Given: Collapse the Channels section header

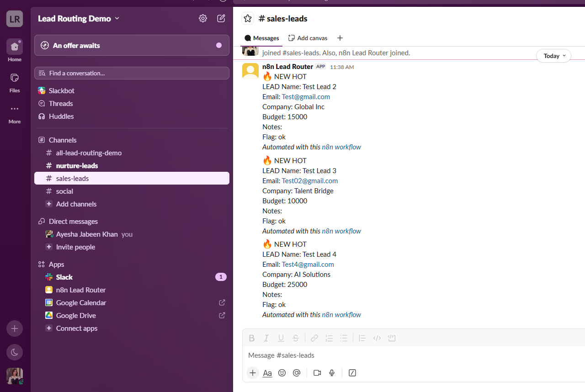Looking at the screenshot, I should 63,140.
